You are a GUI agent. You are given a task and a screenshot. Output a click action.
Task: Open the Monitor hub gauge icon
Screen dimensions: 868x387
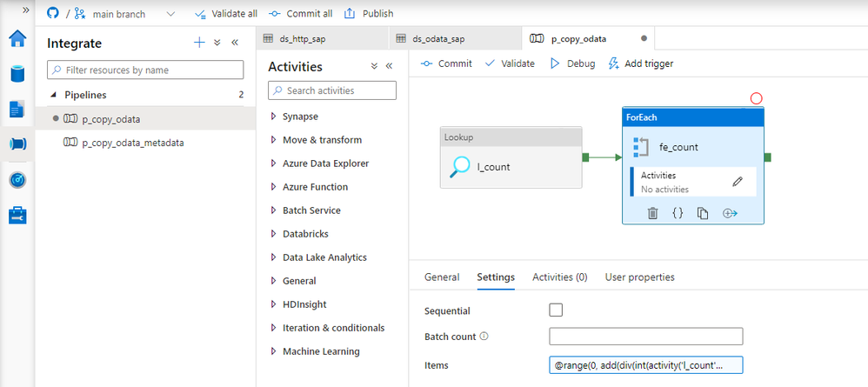17,179
